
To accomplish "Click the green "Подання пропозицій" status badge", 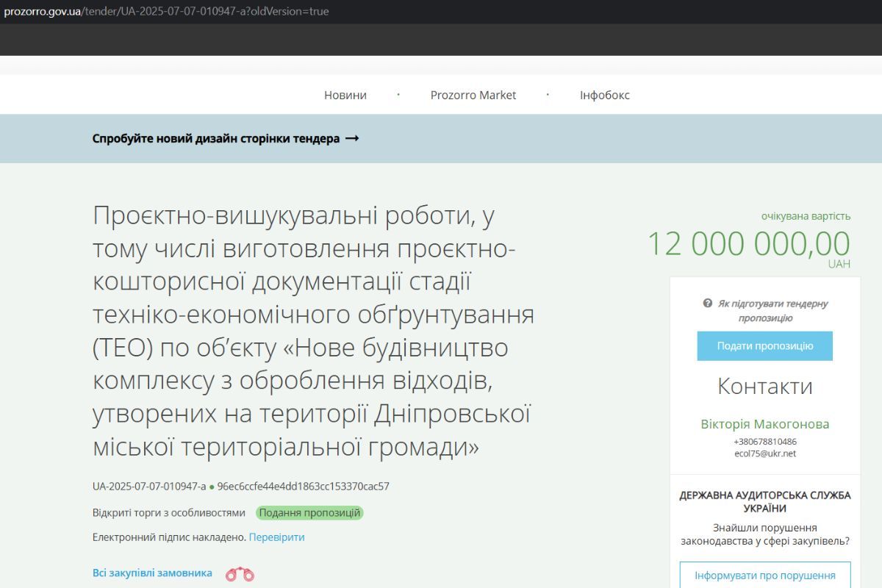I will click(x=309, y=512).
